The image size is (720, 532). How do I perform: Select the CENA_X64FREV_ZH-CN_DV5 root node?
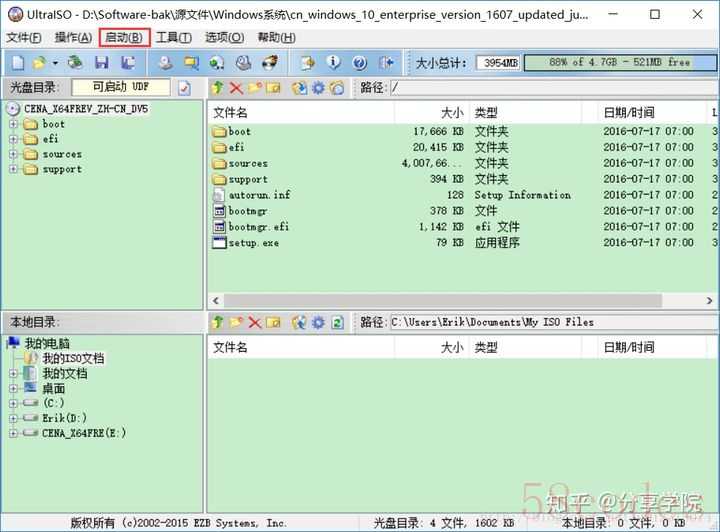point(86,109)
